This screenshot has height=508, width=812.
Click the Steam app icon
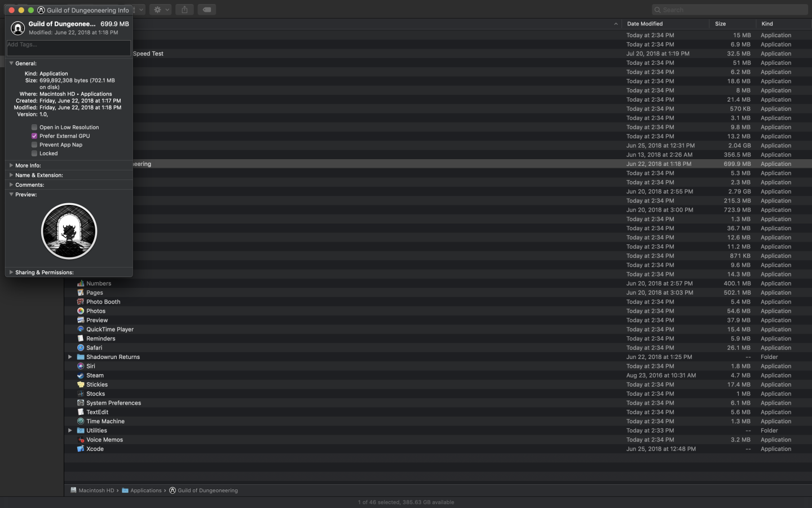(x=81, y=375)
